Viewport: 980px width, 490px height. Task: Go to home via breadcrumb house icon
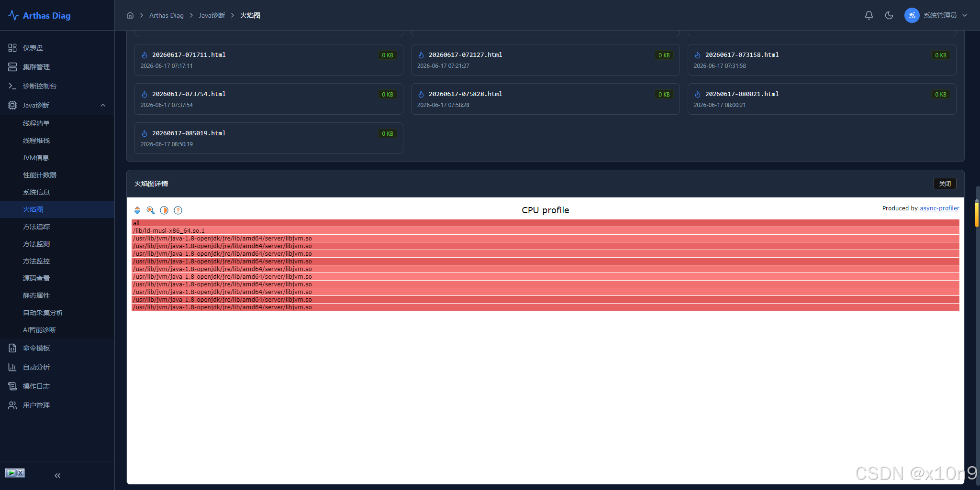[x=130, y=15]
